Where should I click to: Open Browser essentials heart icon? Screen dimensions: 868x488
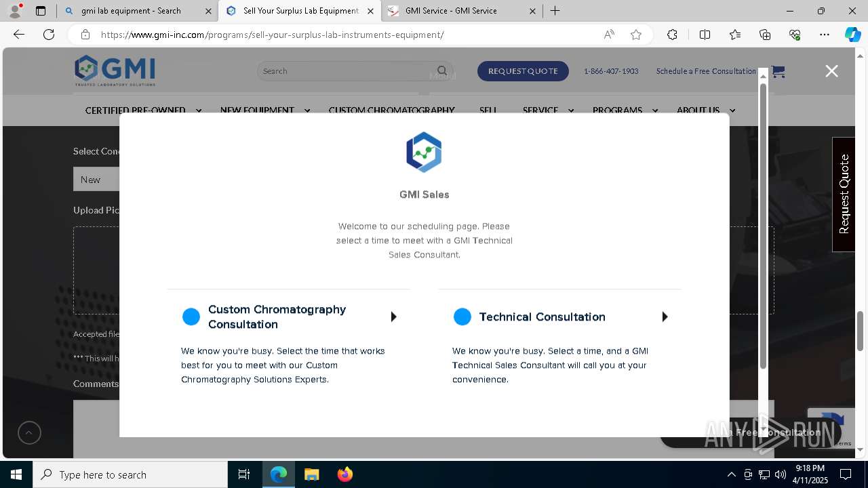pos(795,35)
